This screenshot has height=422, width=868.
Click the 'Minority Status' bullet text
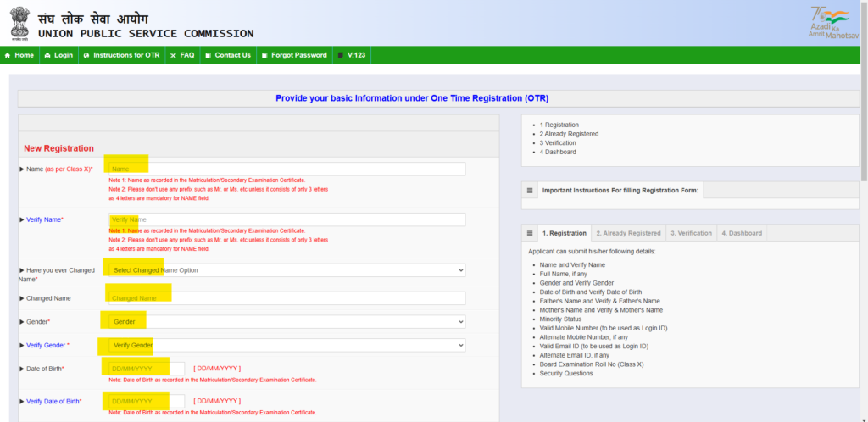561,319
